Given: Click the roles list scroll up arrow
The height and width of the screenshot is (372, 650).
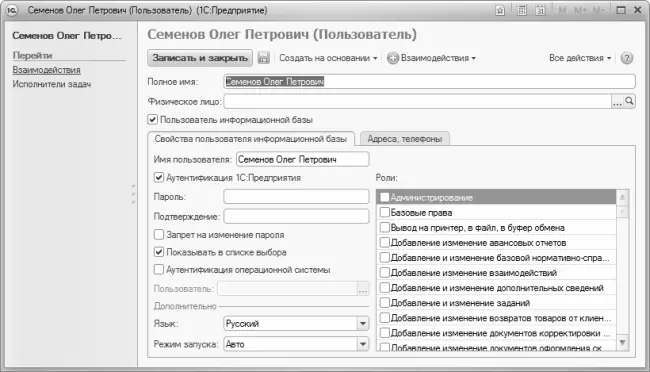Looking at the screenshot, I should 622,197.
